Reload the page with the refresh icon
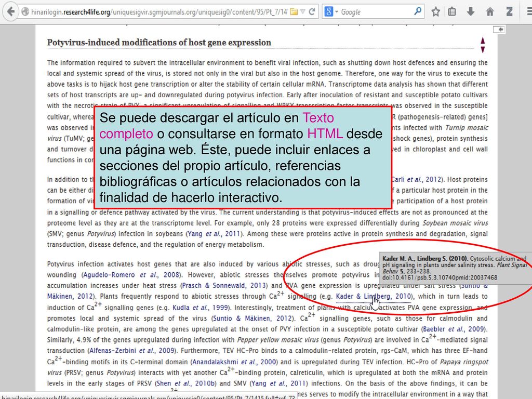 (312, 12)
